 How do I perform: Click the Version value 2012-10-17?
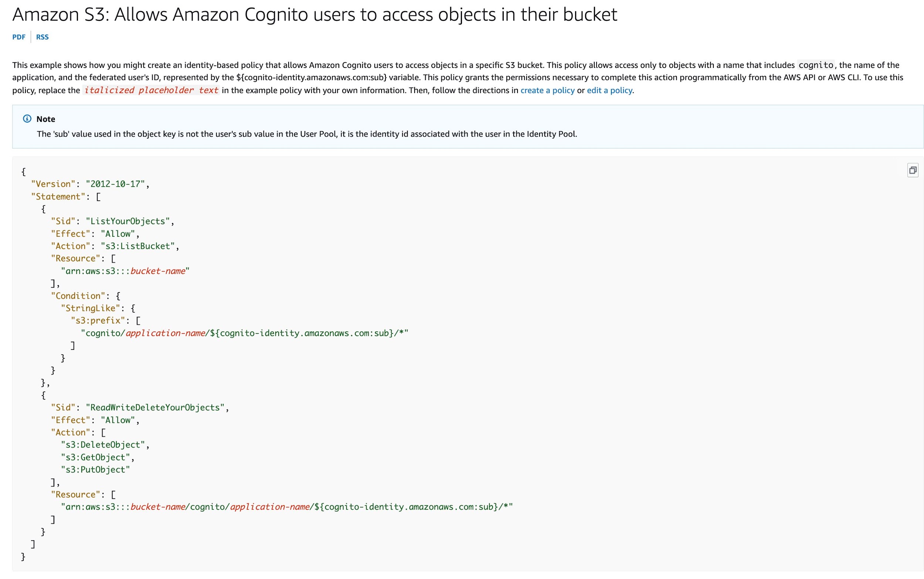pyautogui.click(x=116, y=184)
